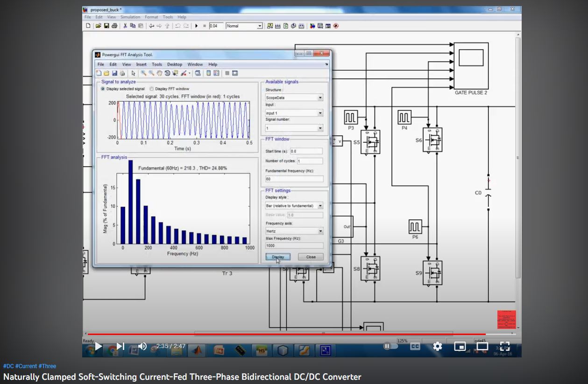Open the Structure dropdown showing ScopeData
This screenshot has width=588, height=384.
tap(294, 98)
